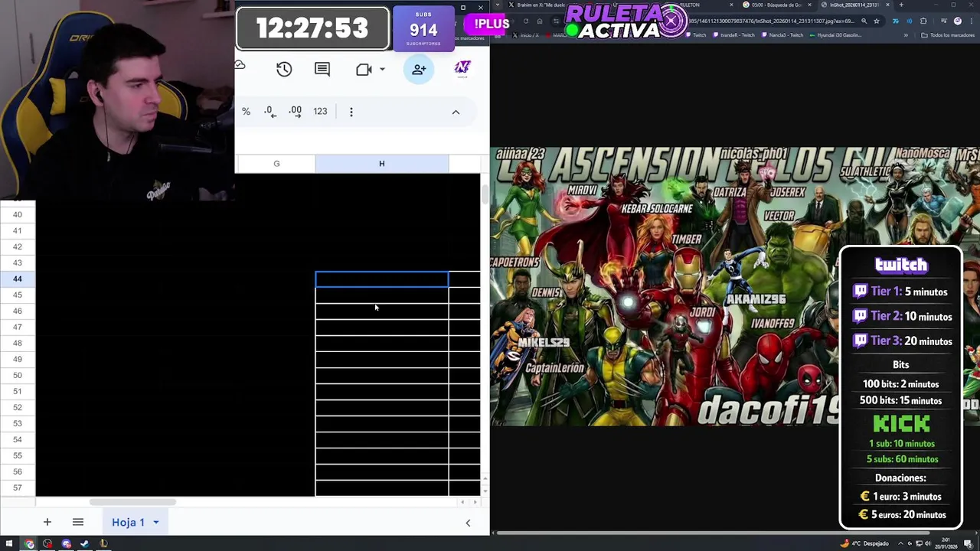This screenshot has height=551, width=980.
Task: Zoom the page with the magnifier icon
Action: pyautogui.click(x=864, y=21)
